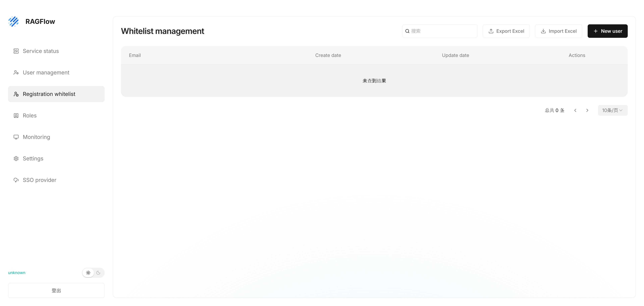Go to next page chevron
The image size is (644, 306).
(587, 110)
